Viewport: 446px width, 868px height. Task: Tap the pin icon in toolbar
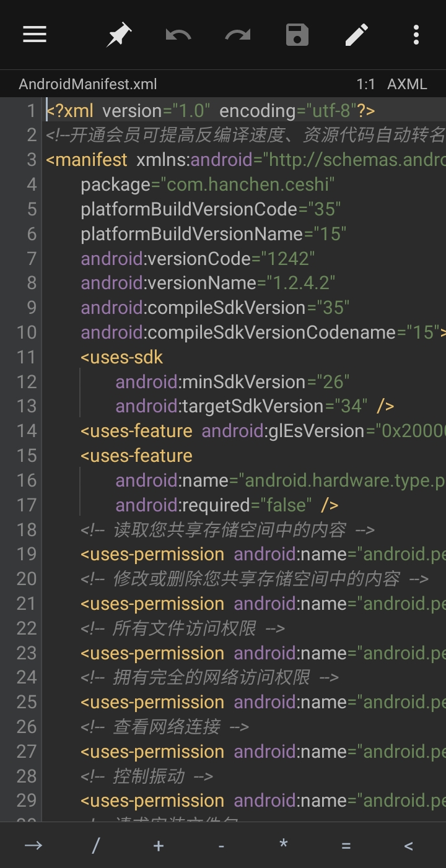118,35
